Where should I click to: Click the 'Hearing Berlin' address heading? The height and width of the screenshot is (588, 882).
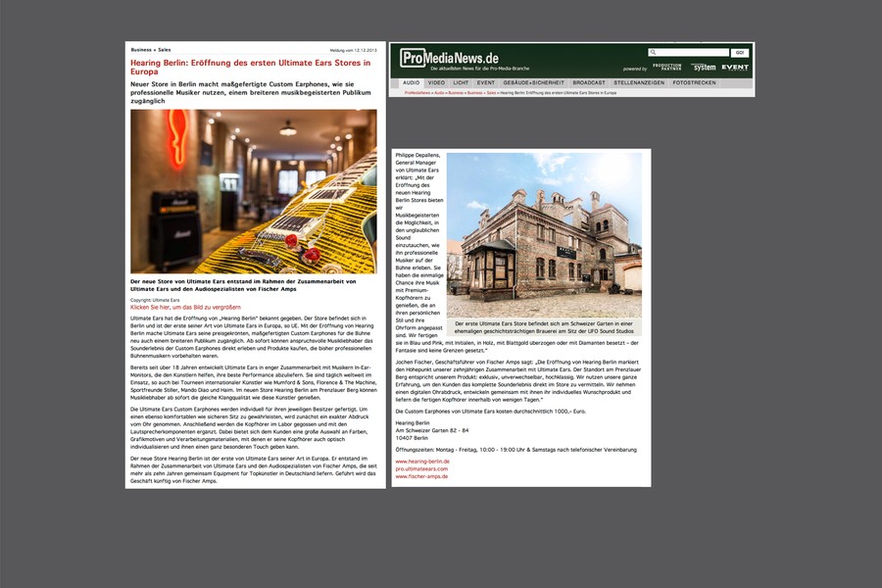[413, 423]
